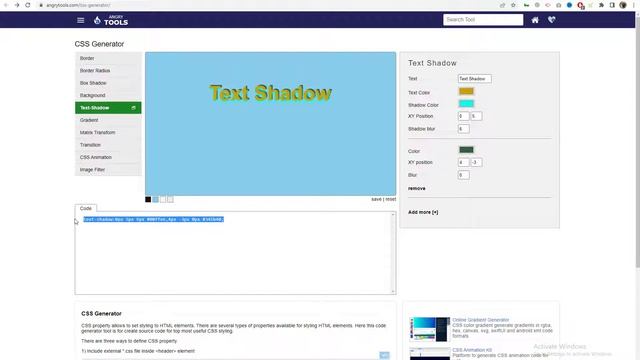
Task: Go to home via house icon
Action: [535, 20]
